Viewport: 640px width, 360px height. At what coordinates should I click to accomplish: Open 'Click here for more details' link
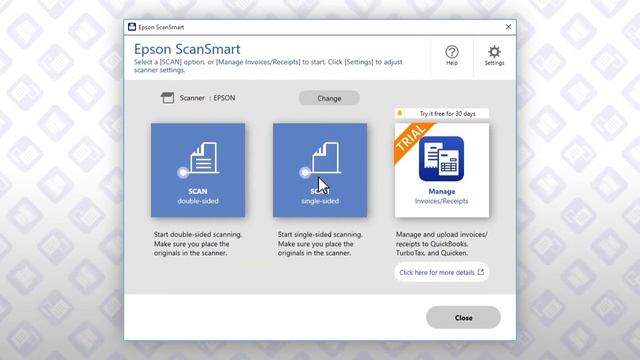point(442,272)
